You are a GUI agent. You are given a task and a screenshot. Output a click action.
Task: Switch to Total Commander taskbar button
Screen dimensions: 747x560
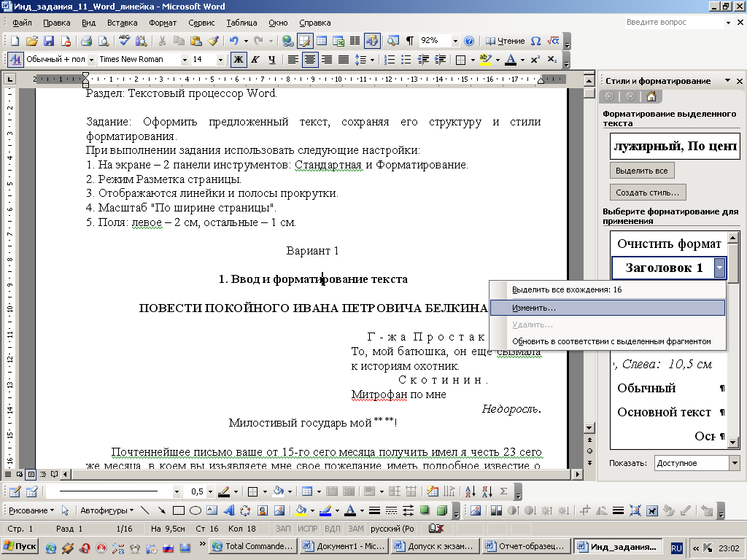[x=253, y=546]
